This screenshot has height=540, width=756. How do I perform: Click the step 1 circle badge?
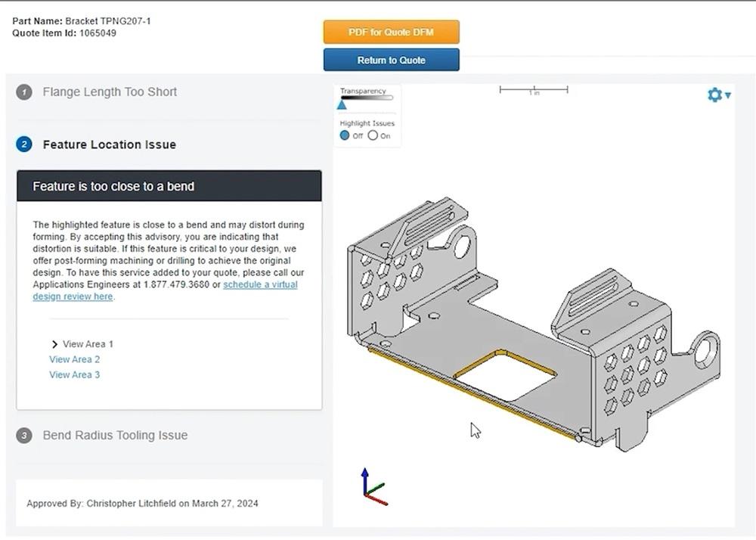coord(24,92)
